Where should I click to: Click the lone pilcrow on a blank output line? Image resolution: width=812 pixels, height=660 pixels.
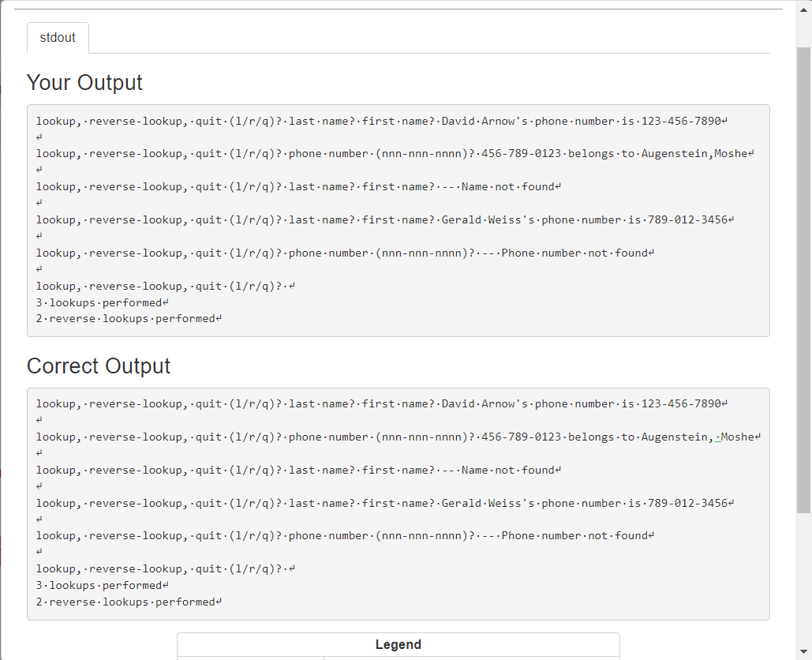(38, 137)
